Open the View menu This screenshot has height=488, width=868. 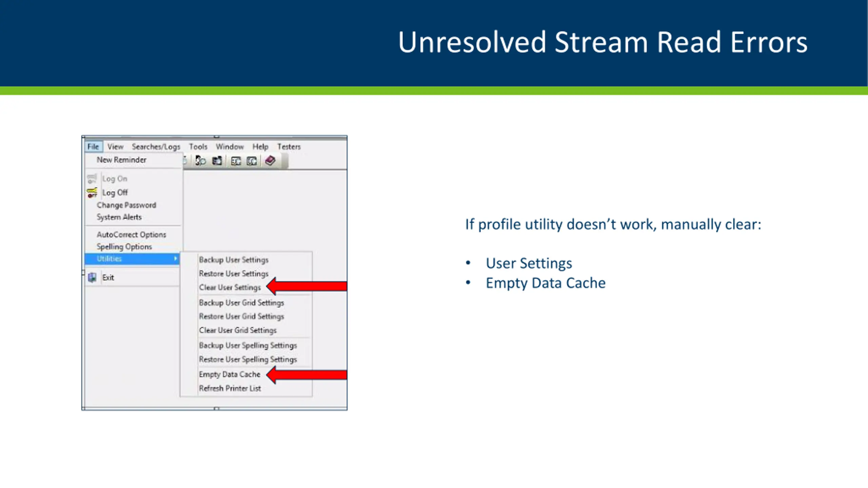click(115, 146)
